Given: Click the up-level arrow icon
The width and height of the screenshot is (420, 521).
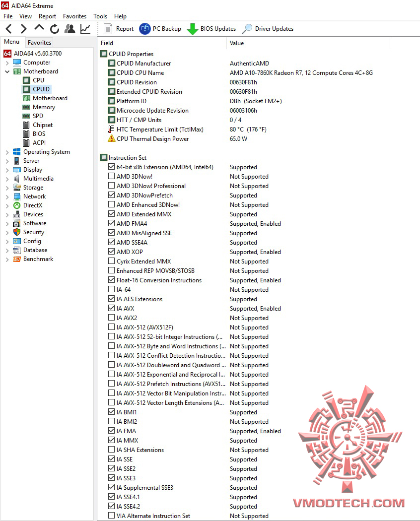Looking at the screenshot, I should pos(39,28).
